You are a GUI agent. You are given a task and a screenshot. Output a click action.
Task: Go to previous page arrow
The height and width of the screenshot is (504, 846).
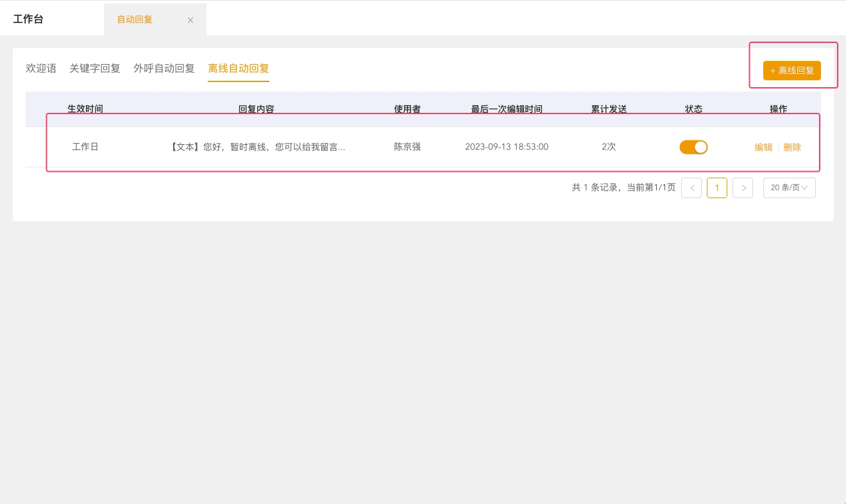pos(691,188)
